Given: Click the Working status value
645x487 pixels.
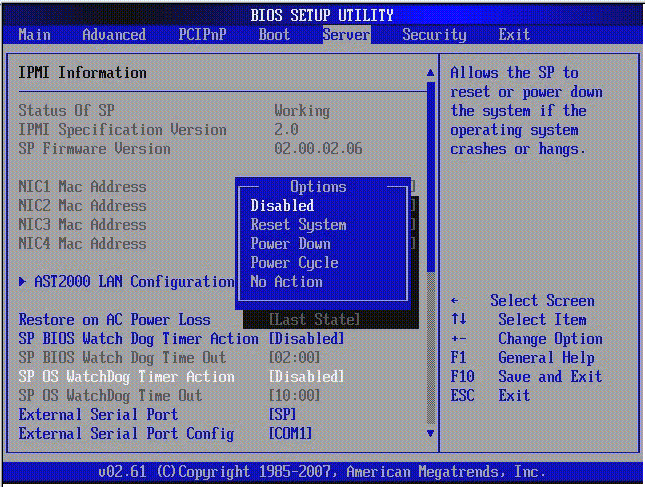Looking at the screenshot, I should 302,111.
